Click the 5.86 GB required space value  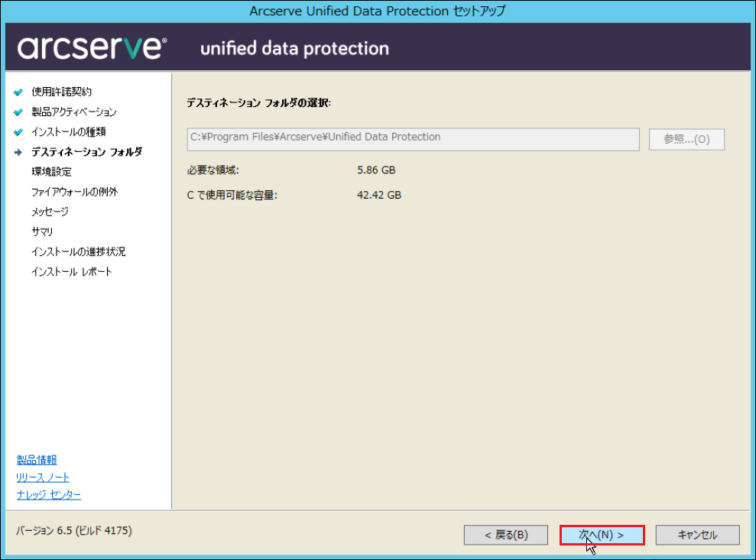[376, 170]
